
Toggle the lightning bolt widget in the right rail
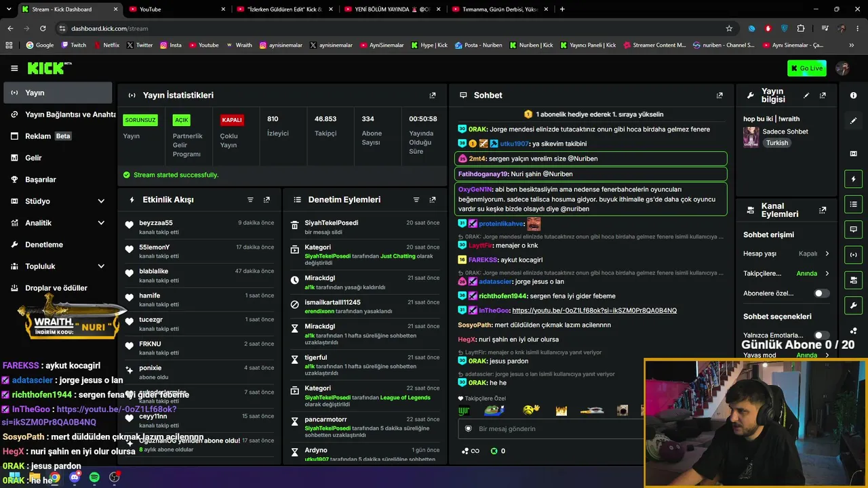coord(853,179)
